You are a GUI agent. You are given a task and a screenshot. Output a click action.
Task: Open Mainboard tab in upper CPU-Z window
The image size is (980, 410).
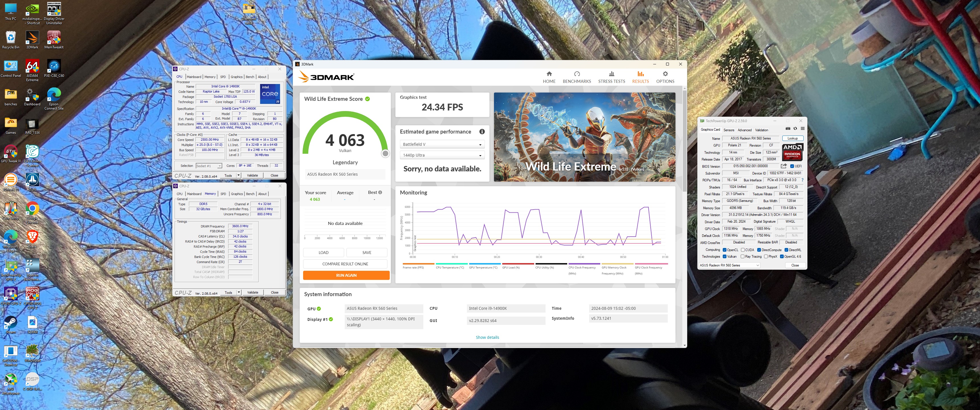pyautogui.click(x=194, y=77)
